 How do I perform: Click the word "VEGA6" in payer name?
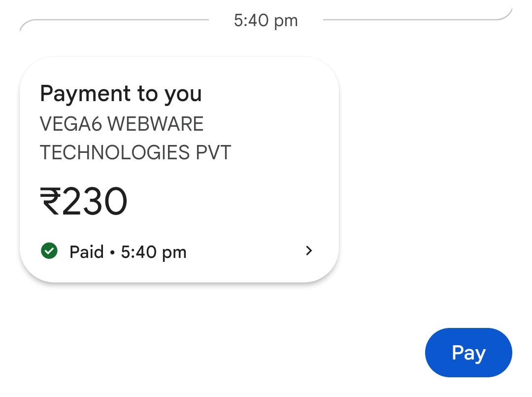click(70, 124)
